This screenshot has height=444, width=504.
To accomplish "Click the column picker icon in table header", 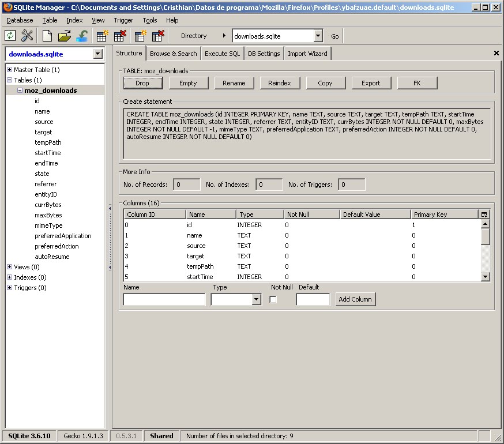I will (484, 215).
